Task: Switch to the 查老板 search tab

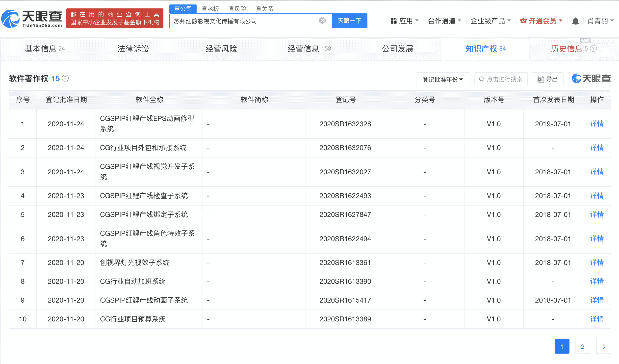Action: (x=210, y=9)
